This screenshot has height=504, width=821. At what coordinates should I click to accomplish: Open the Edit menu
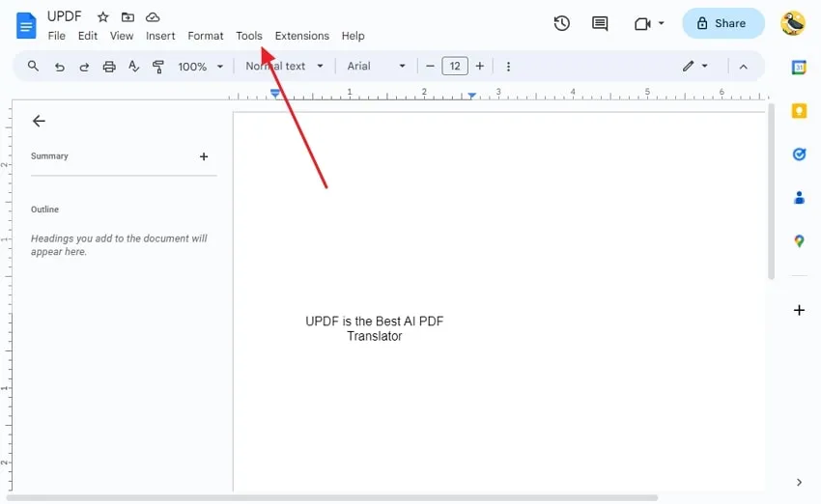[88, 36]
